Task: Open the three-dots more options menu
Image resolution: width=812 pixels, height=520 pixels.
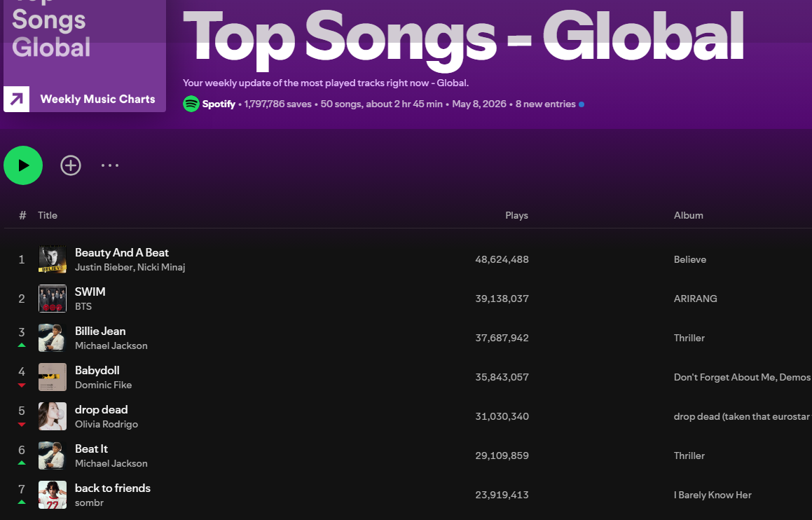Action: click(110, 165)
